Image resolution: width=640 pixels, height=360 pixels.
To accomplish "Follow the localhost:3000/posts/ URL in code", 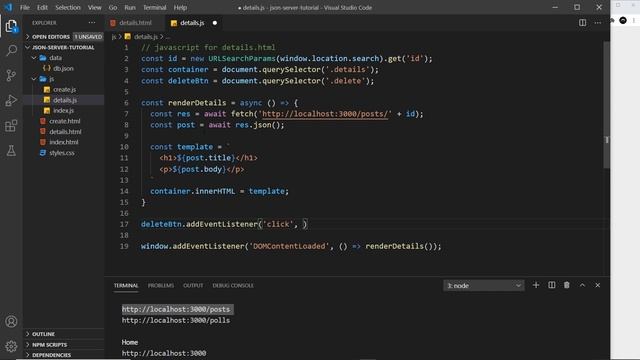I will coord(325,114).
